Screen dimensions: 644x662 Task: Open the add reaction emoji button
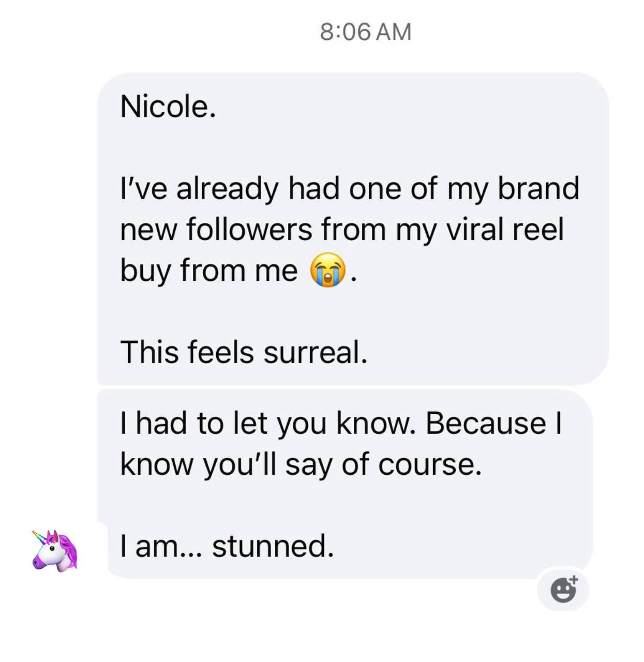pos(563,590)
